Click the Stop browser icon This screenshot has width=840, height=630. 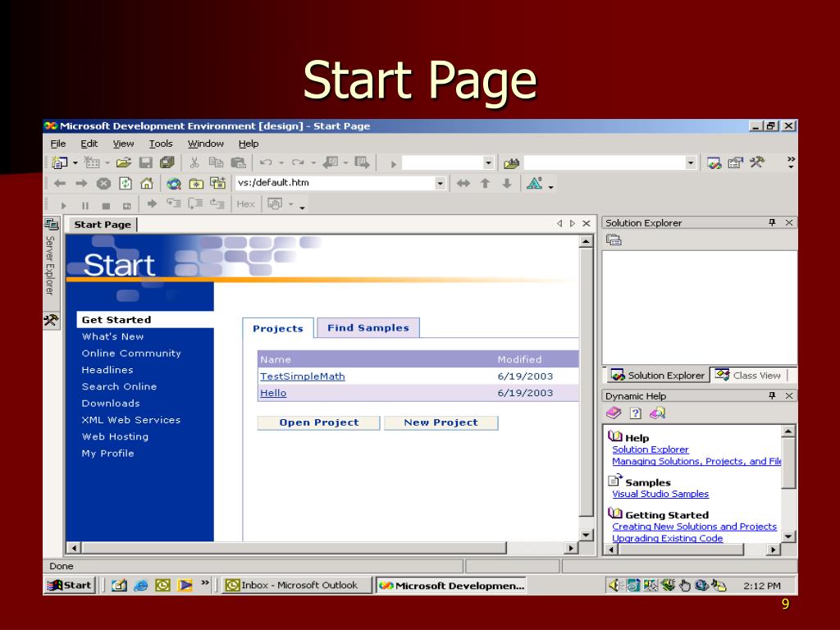(x=103, y=183)
